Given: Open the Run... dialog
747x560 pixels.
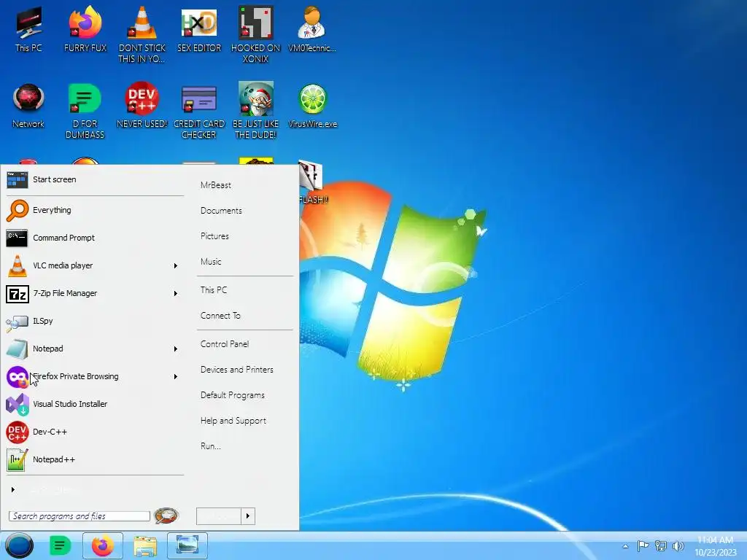Looking at the screenshot, I should pos(211,446).
